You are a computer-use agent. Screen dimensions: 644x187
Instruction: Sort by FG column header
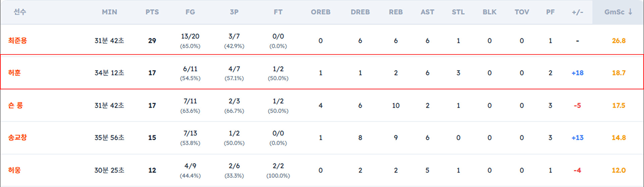(190, 12)
